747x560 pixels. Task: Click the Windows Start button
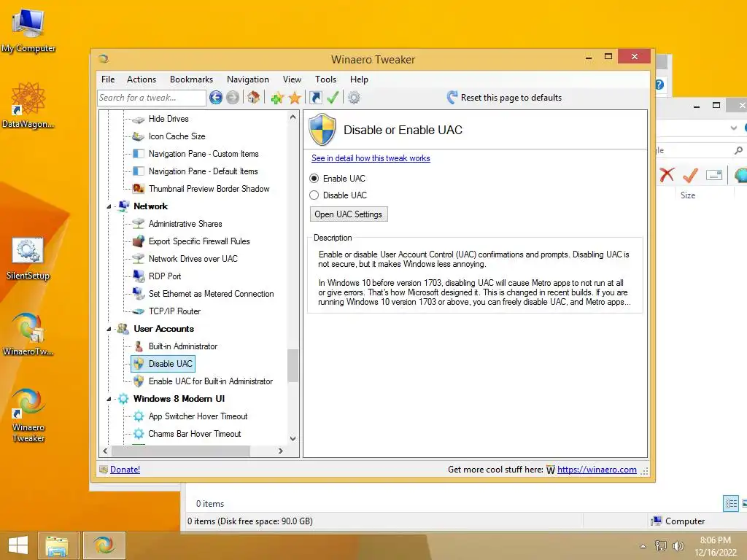(x=18, y=545)
